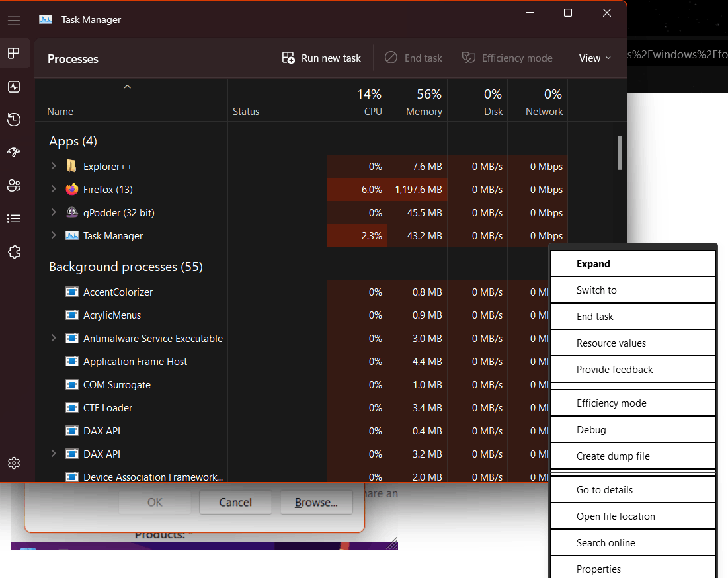Screen dimensions: 728x578
Task: Expand the gPodder (32 bit) group
Action: [54, 212]
